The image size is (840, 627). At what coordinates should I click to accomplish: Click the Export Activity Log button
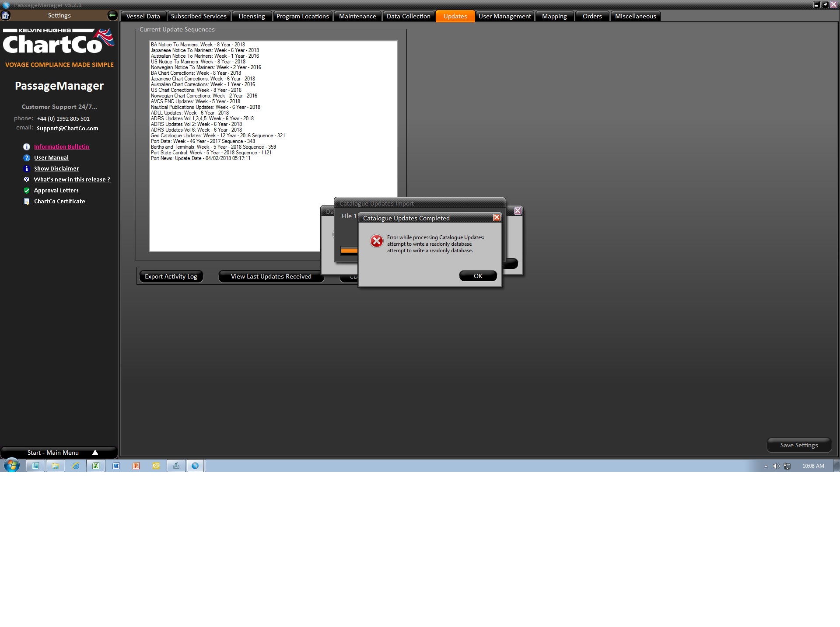point(171,276)
